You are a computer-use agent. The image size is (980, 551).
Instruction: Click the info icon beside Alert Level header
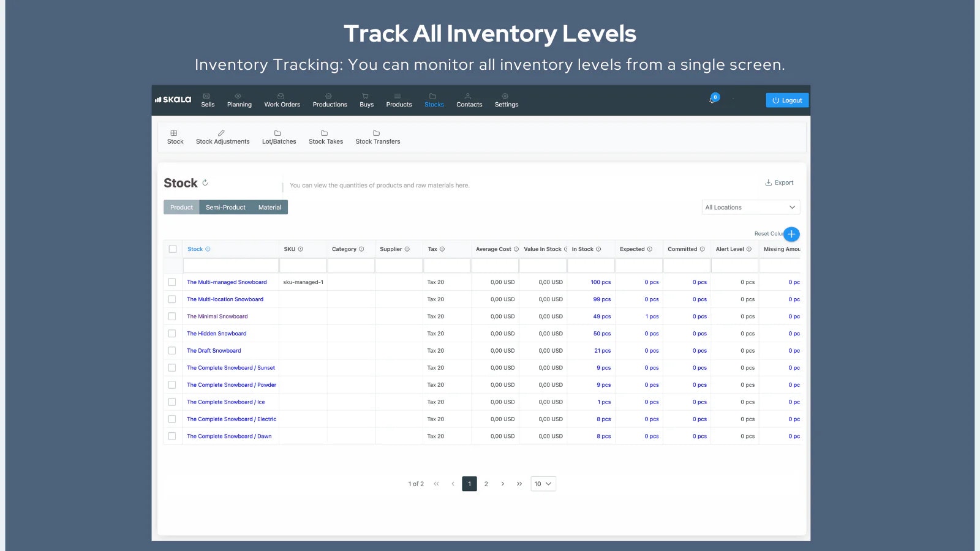point(748,249)
